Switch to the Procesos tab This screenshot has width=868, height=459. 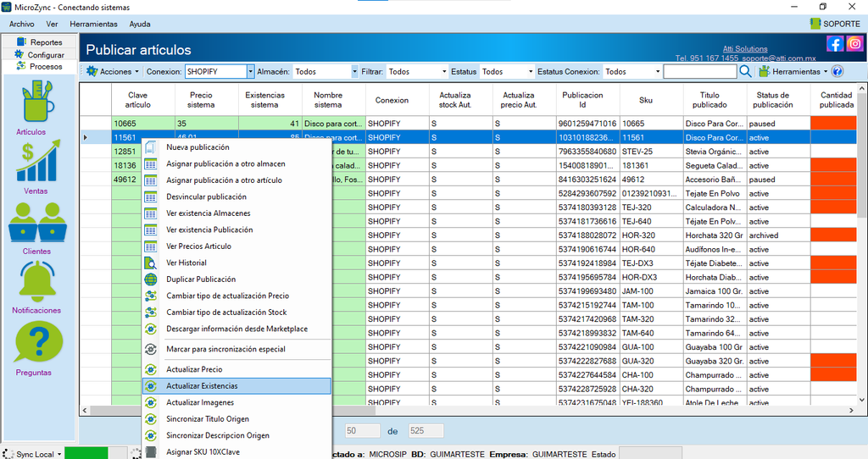[x=39, y=66]
